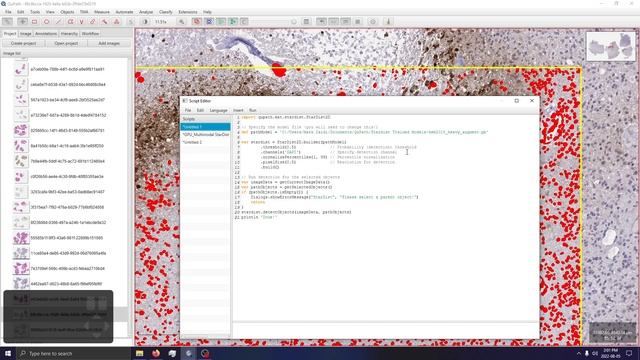The width and height of the screenshot is (640, 360).
Task: Click thumbnail of image 55585b1f
Action: 20,238
